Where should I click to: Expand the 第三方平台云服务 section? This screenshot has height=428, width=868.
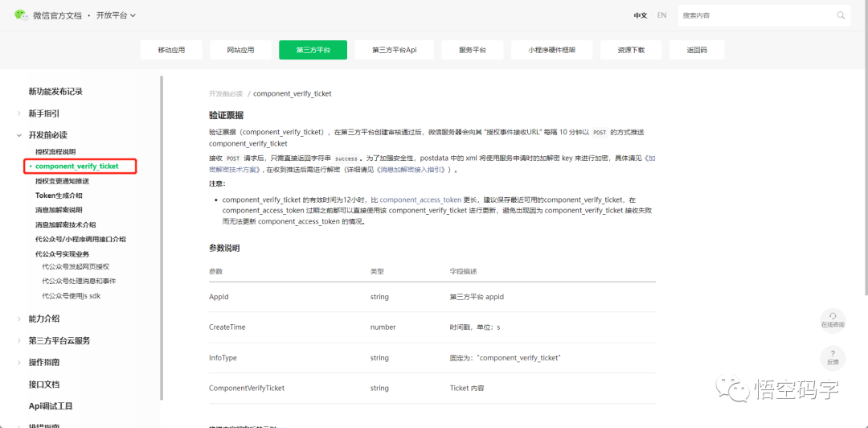tap(20, 340)
